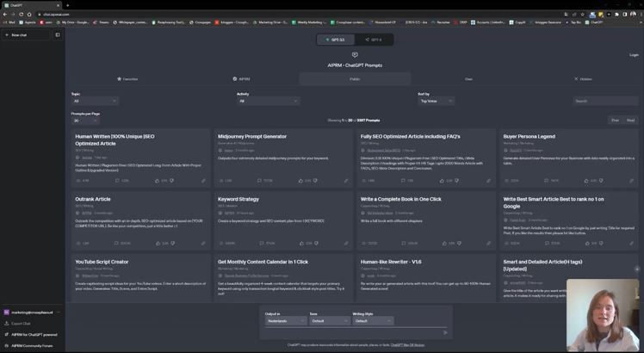This screenshot has height=353, width=644.
Task: Switch to the Favorites tab
Action: tap(127, 78)
